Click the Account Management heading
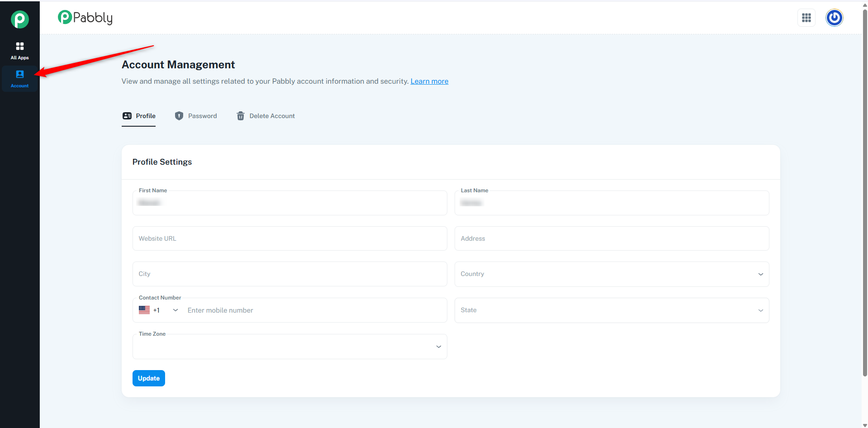868x428 pixels. (x=178, y=65)
